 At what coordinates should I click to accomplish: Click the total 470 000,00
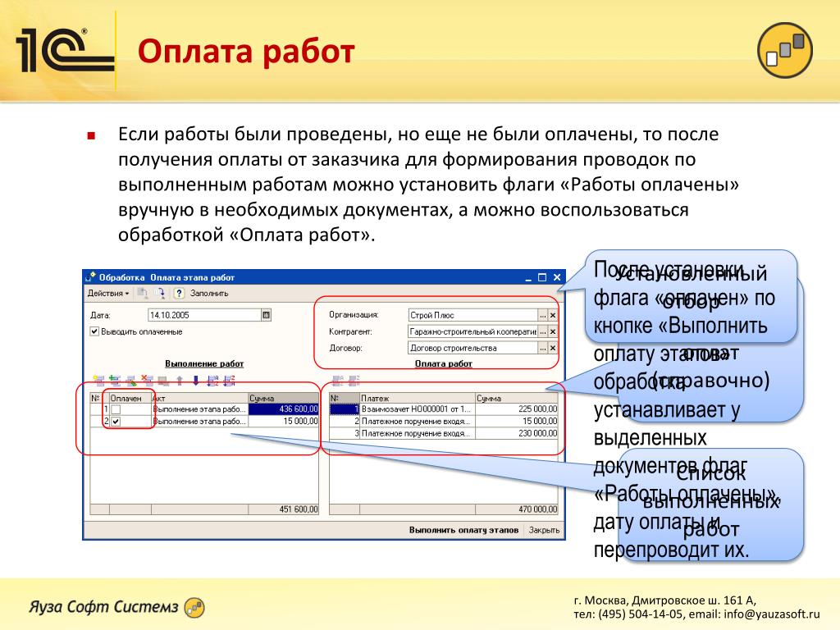[517, 509]
